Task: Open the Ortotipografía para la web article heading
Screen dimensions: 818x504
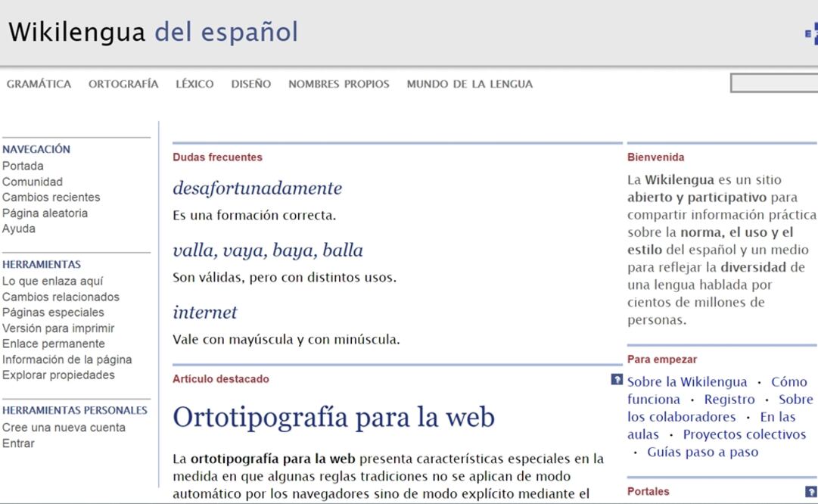Action: tap(333, 417)
